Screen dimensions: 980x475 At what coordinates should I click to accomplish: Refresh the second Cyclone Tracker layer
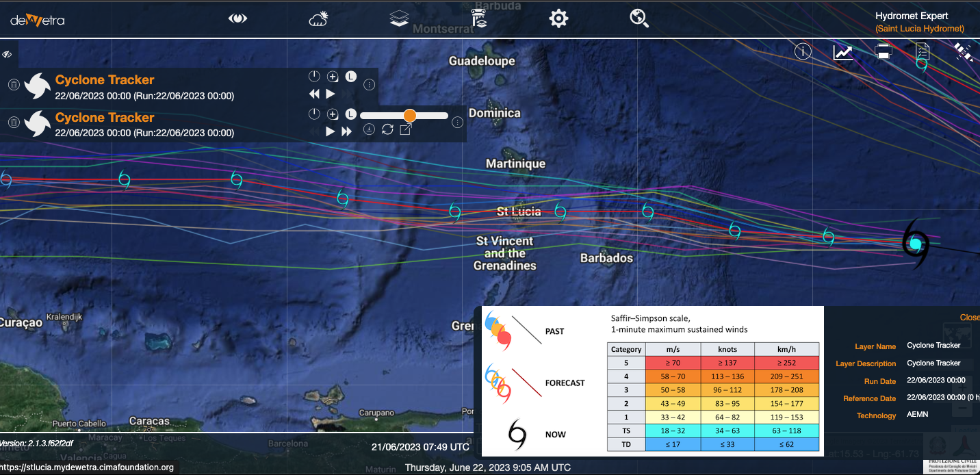click(387, 129)
